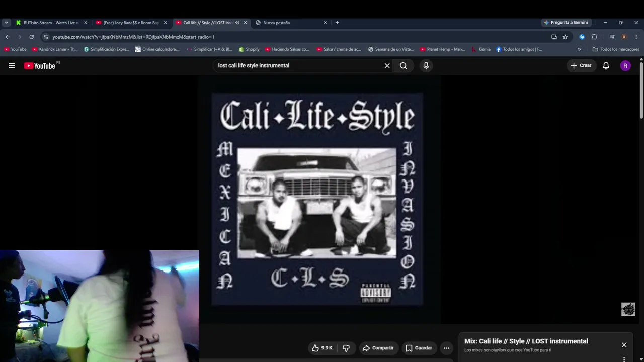Open more actions under the video

(446, 348)
